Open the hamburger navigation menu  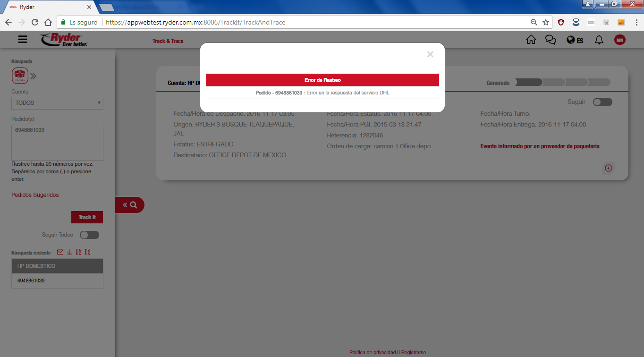[23, 40]
